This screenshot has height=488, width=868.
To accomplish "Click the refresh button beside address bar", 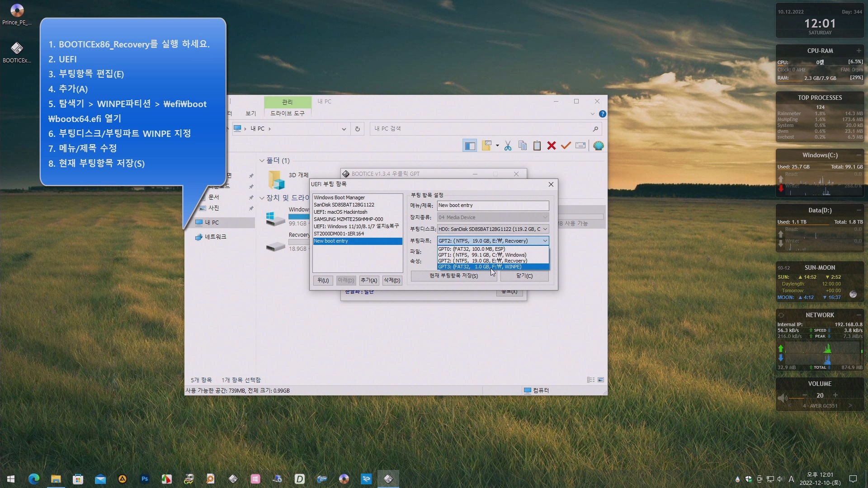I will click(x=357, y=129).
